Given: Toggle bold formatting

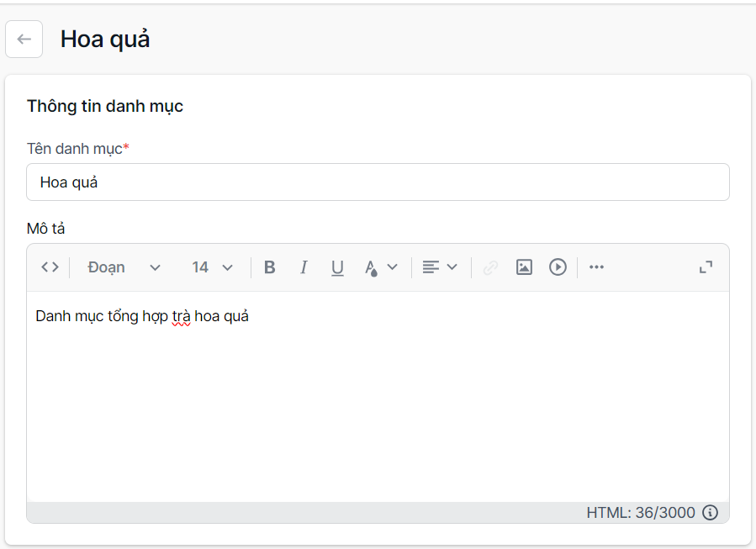Looking at the screenshot, I should pyautogui.click(x=270, y=267).
